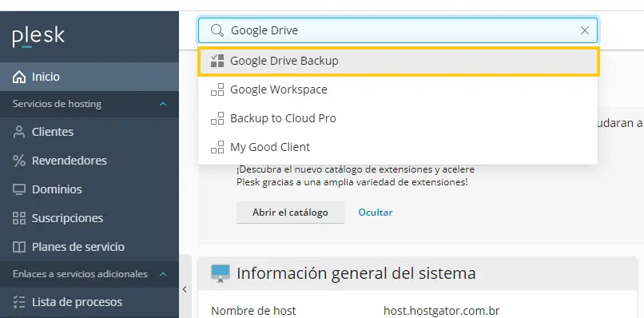The height and width of the screenshot is (318, 644).
Task: Click the Nombre de host label
Action: (x=253, y=311)
